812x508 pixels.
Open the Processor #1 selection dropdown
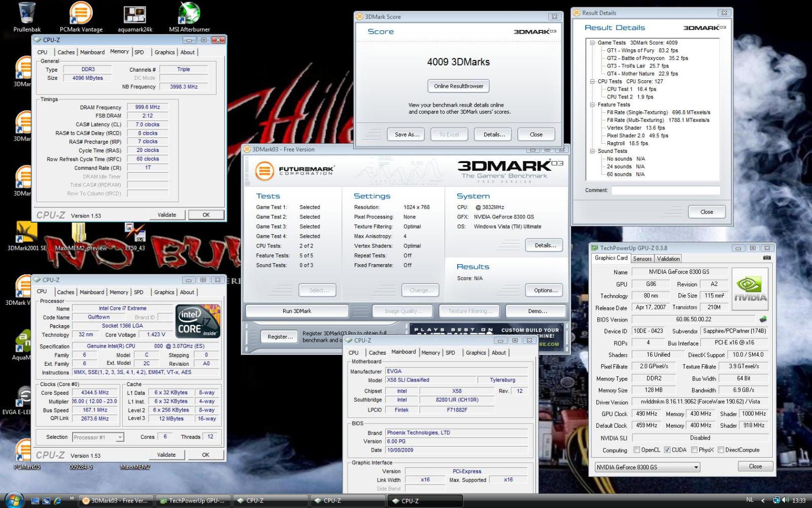pyautogui.click(x=97, y=437)
